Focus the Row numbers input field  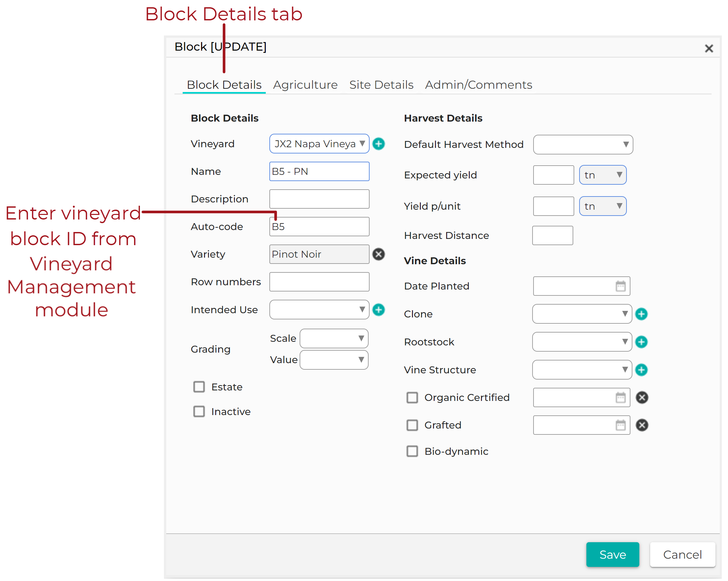point(319,282)
